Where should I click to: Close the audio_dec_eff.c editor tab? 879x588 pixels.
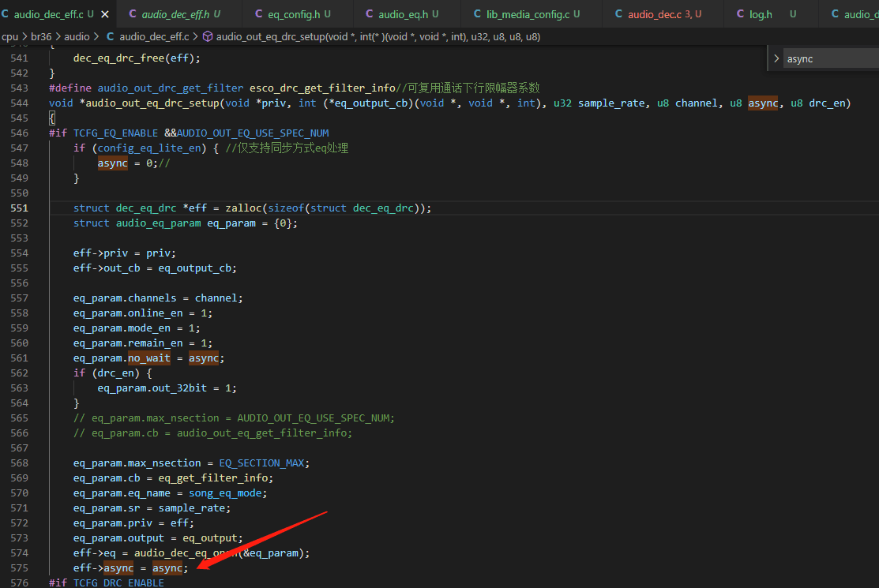(x=105, y=14)
